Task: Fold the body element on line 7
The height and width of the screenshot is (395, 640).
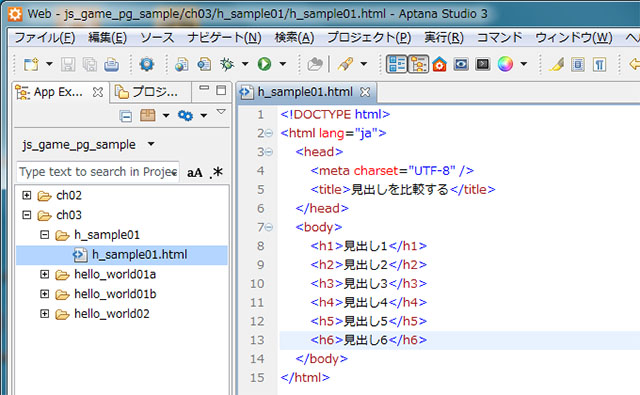Action: (269, 227)
